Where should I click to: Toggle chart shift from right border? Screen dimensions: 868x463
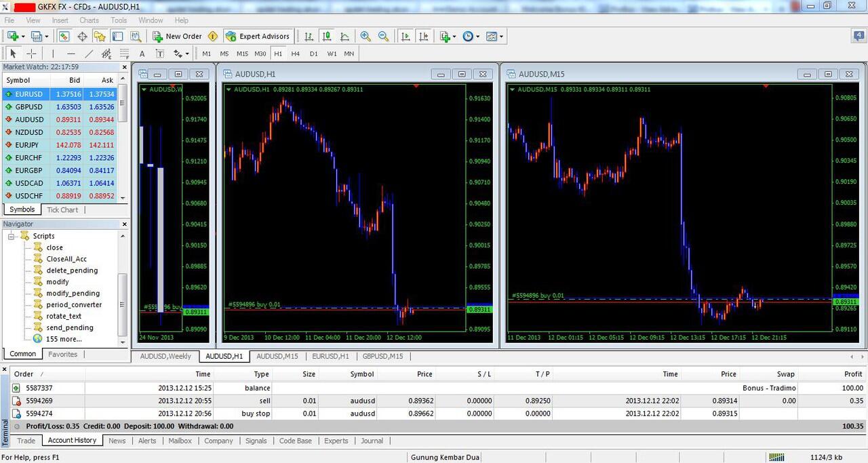423,36
